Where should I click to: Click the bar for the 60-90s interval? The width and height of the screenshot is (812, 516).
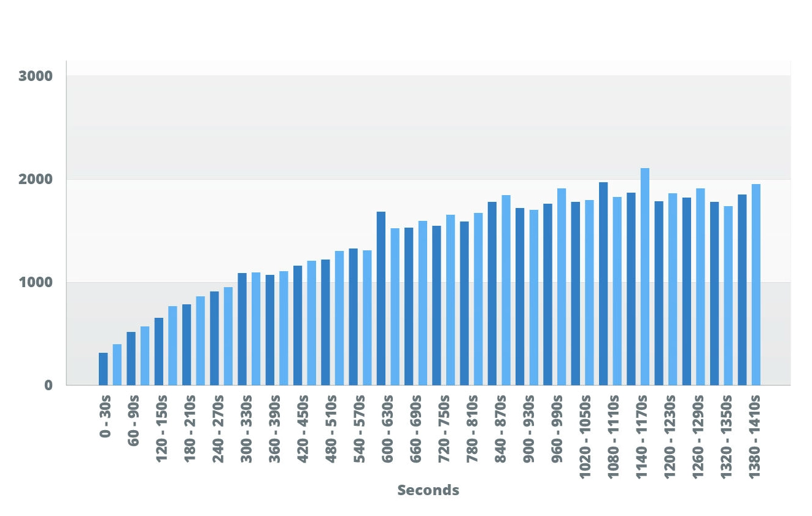131,356
